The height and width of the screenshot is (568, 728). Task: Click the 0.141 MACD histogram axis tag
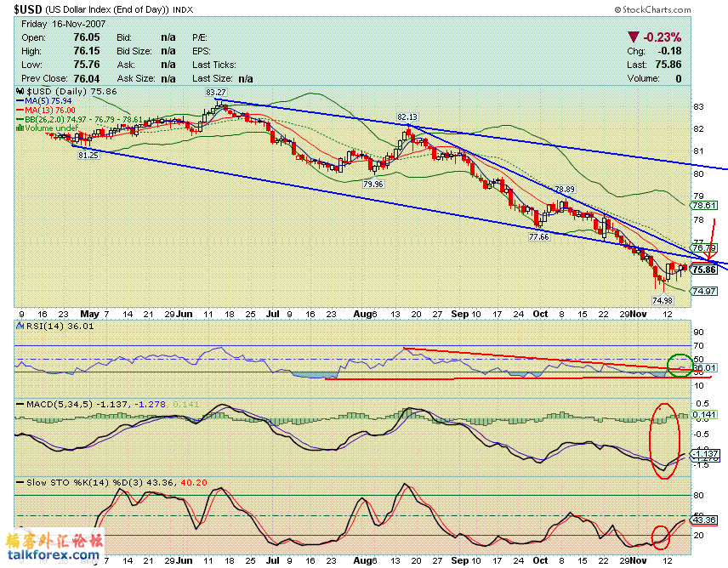(x=704, y=414)
